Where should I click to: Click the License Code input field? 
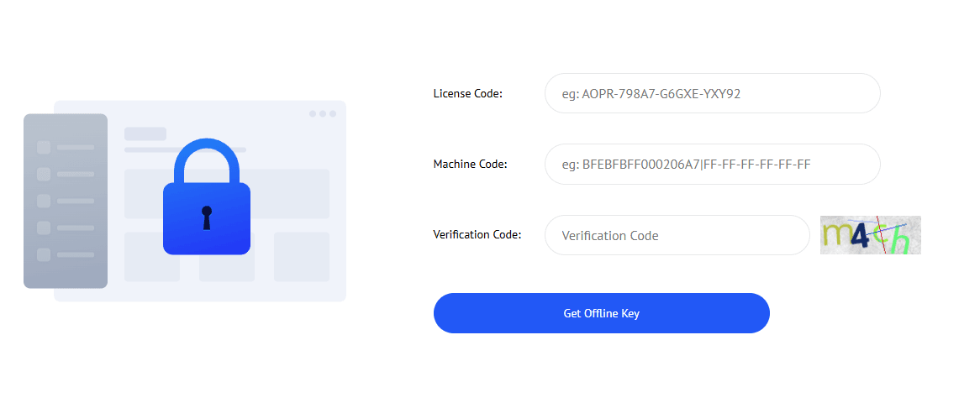pos(712,93)
